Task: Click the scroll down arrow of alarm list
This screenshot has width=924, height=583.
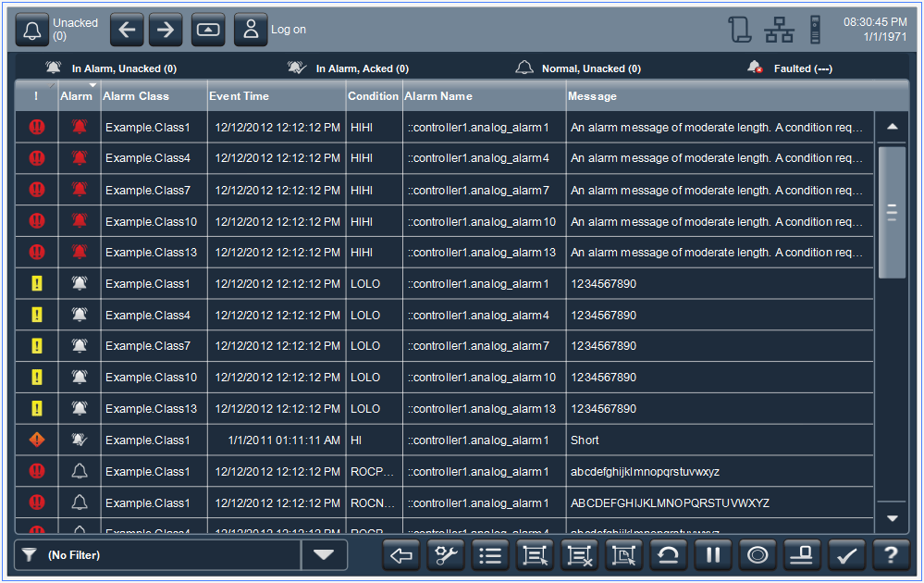Action: click(x=893, y=518)
